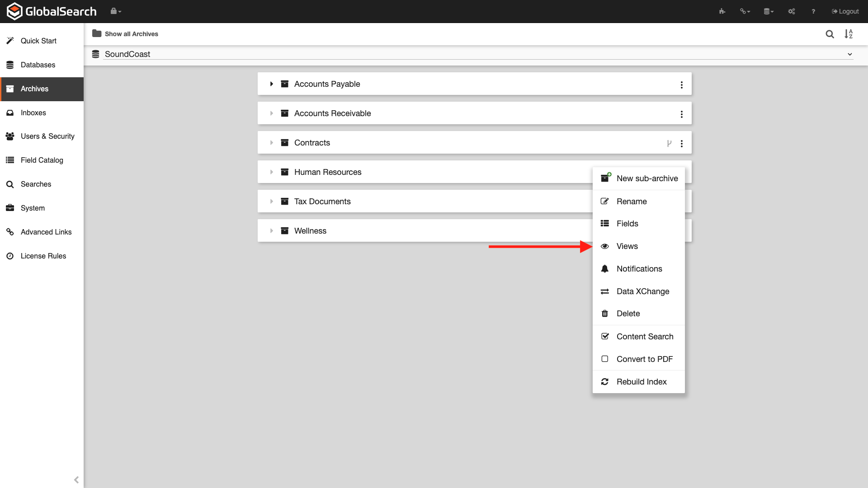Choose Views from context menu
Image resolution: width=868 pixels, height=488 pixels.
click(638, 246)
